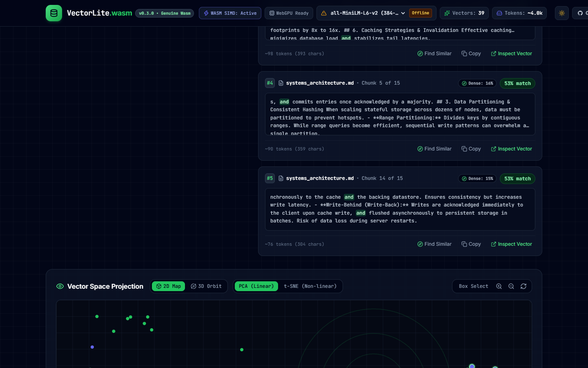Click the "~76 tokens (304 chars)" label
The image size is (588, 368).
click(294, 244)
